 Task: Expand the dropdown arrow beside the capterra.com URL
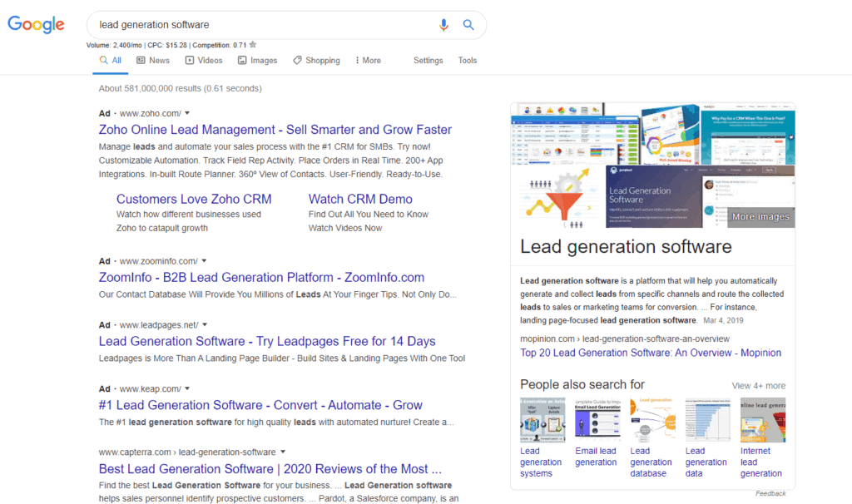(x=283, y=452)
